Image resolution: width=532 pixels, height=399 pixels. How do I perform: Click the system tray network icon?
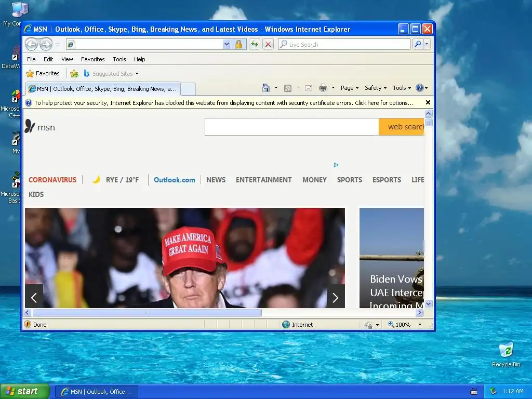click(x=494, y=391)
